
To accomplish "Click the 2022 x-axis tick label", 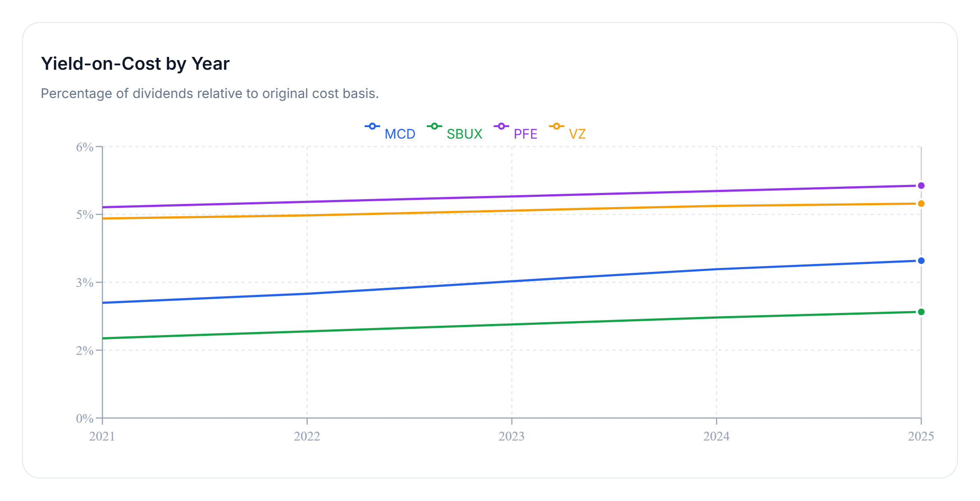I will tap(307, 437).
